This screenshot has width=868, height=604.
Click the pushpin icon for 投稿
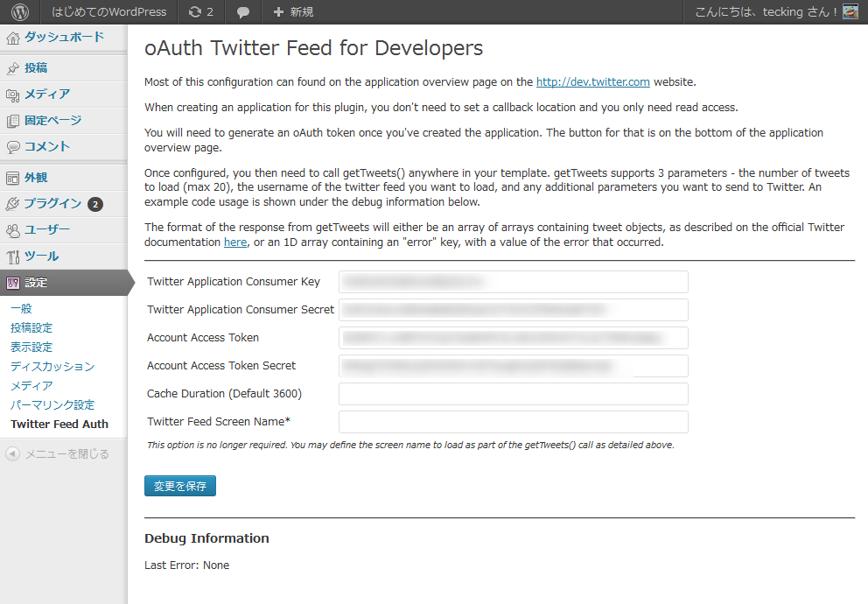(13, 68)
